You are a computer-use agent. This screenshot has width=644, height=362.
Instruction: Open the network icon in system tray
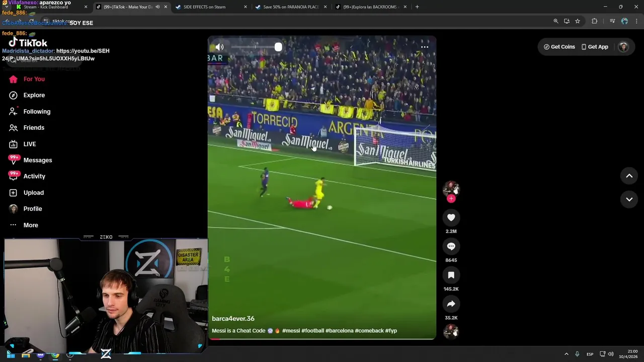602,354
